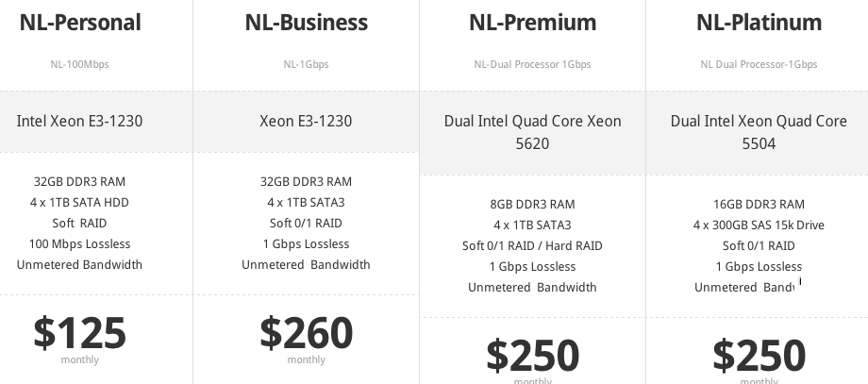Click the NL-1Gbps subtitle under NL-Business

(306, 65)
